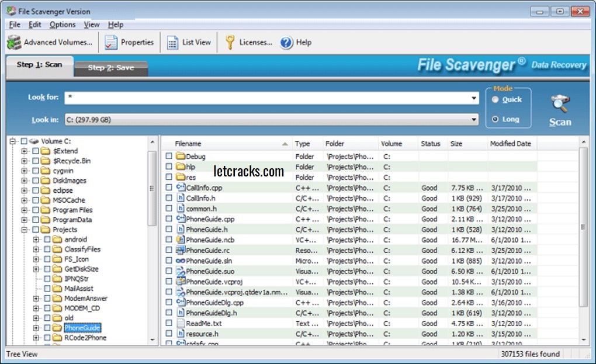Click the Volume C: drive icon
The width and height of the screenshot is (596, 364).
(34, 141)
